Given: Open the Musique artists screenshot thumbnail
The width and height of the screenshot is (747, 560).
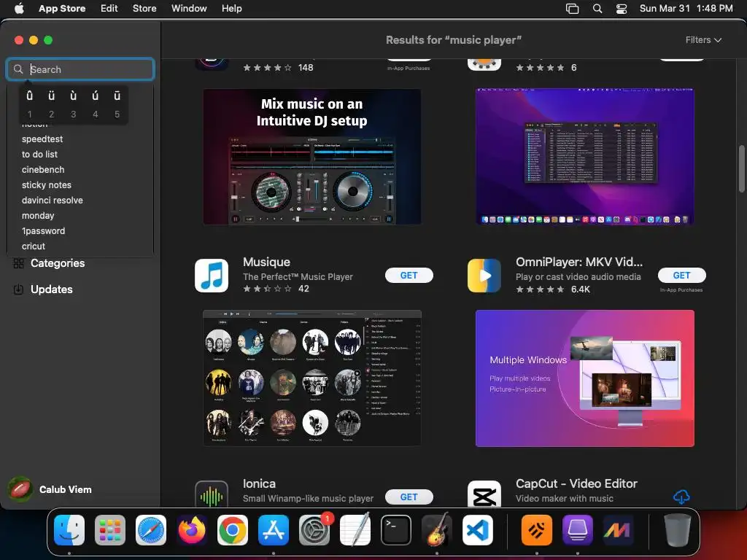Looking at the screenshot, I should [x=312, y=378].
